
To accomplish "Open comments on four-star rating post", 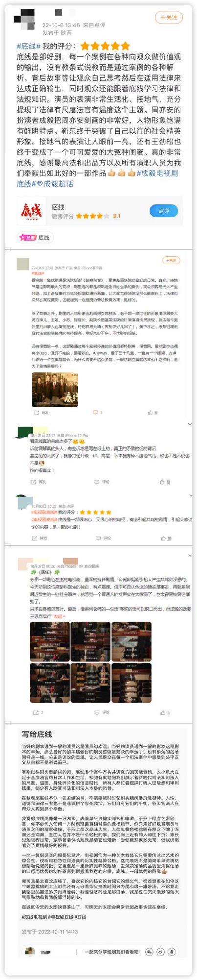I will pos(103,538).
